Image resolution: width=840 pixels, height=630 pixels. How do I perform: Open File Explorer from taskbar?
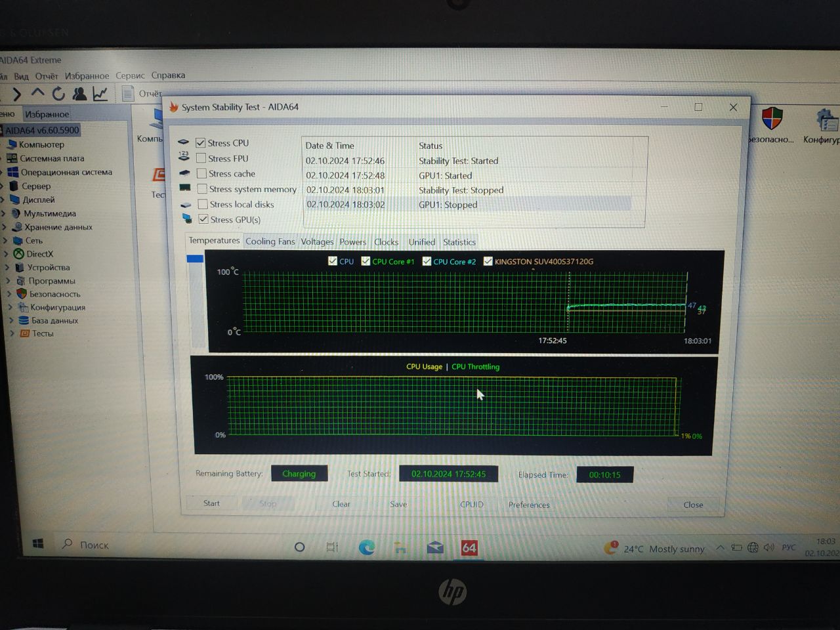[400, 547]
